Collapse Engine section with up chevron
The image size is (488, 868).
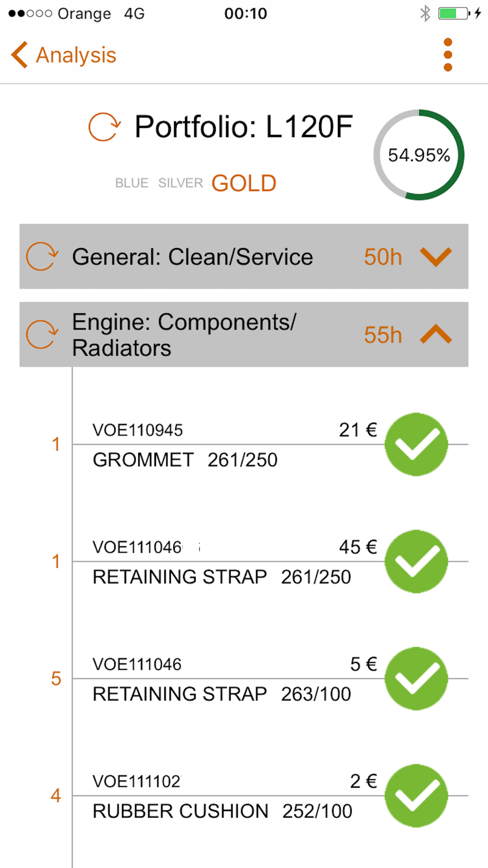point(436,335)
